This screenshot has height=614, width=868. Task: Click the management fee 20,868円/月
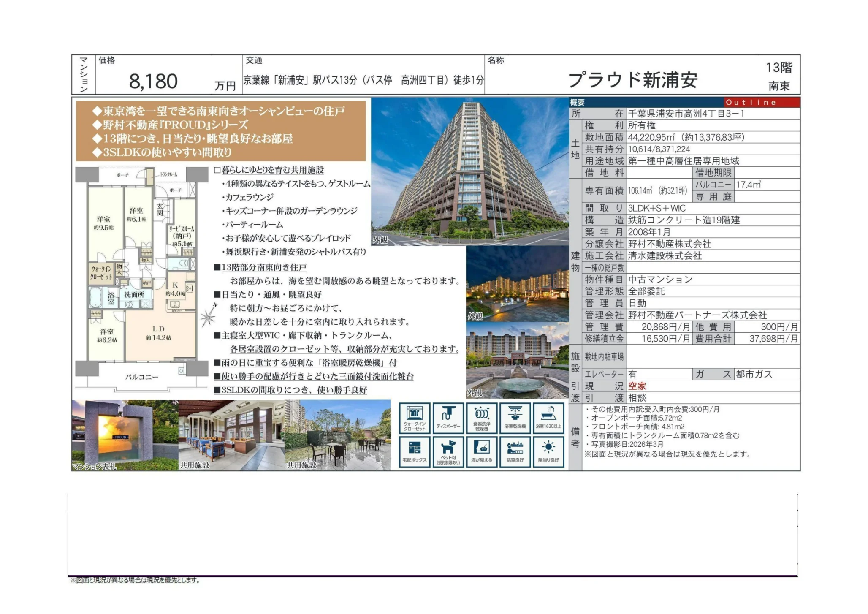click(666, 327)
